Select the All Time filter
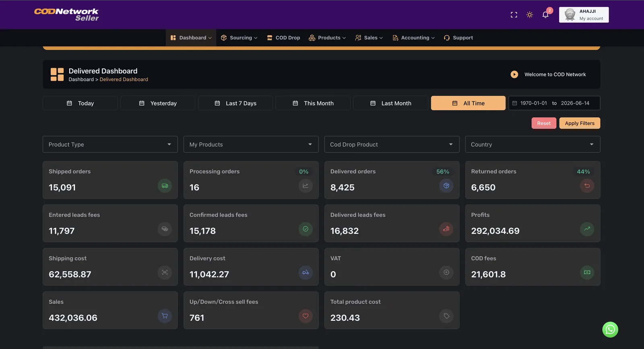The width and height of the screenshot is (644, 349). tap(468, 103)
